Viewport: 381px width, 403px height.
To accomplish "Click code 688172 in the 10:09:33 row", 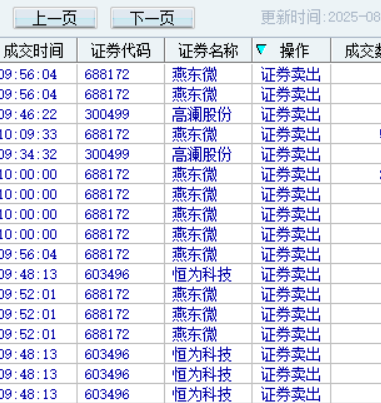I will tap(107, 134).
